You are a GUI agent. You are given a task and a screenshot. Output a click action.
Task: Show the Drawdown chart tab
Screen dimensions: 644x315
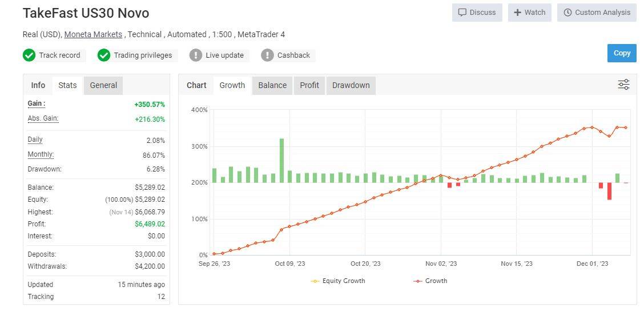[x=351, y=85]
